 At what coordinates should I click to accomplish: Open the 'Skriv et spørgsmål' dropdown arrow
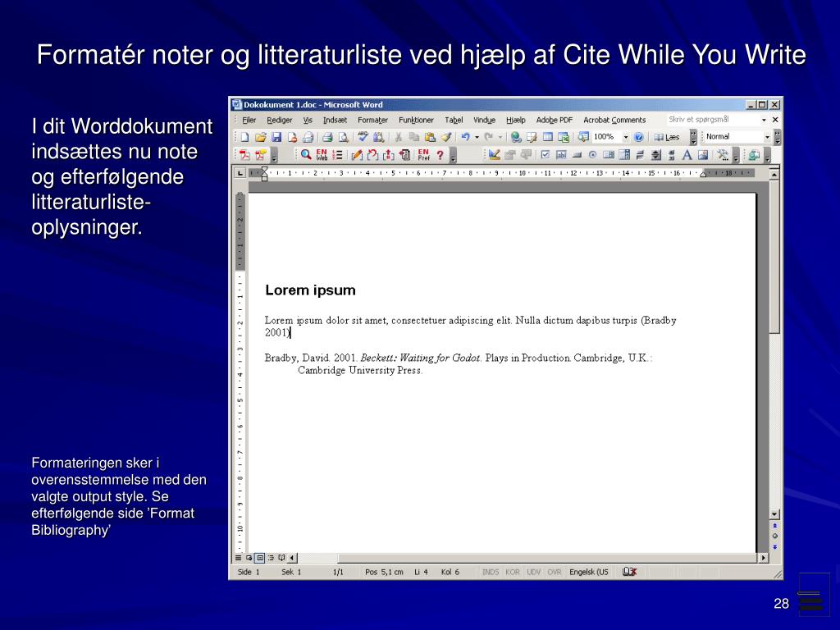764,120
